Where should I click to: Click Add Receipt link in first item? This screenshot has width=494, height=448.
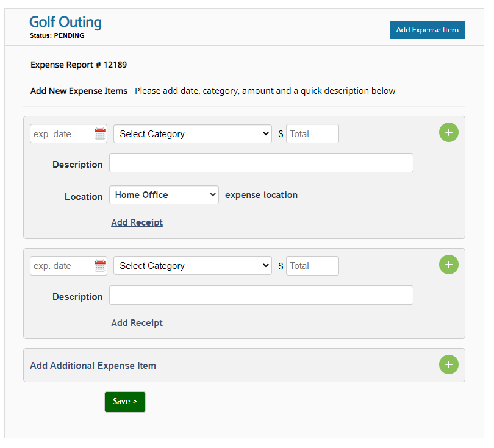coord(137,222)
